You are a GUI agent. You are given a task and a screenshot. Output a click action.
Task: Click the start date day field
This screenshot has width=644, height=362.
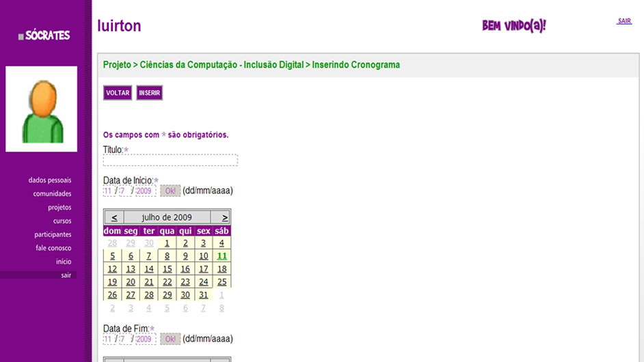pos(108,191)
